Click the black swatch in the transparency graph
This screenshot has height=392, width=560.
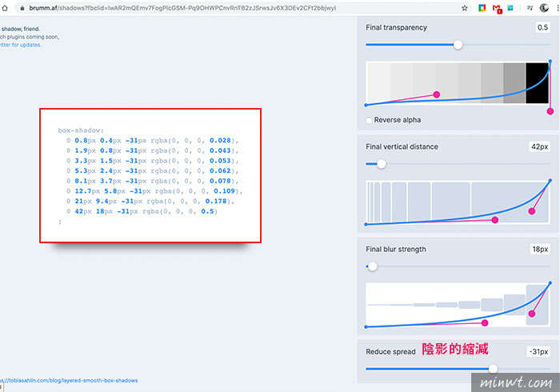pyautogui.click(x=537, y=83)
